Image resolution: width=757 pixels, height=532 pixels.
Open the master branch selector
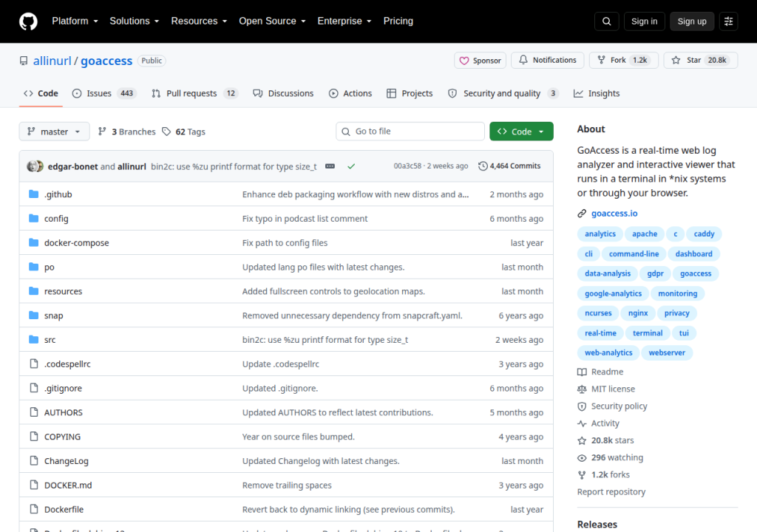(54, 132)
